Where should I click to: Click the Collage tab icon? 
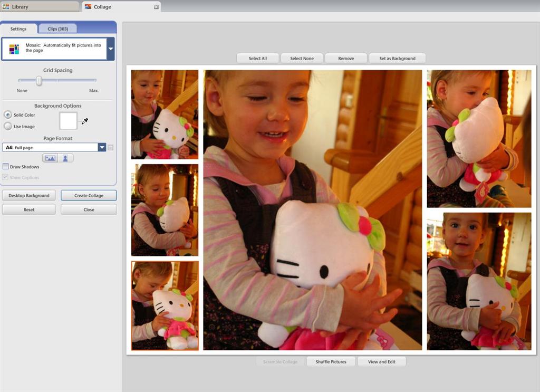click(88, 6)
